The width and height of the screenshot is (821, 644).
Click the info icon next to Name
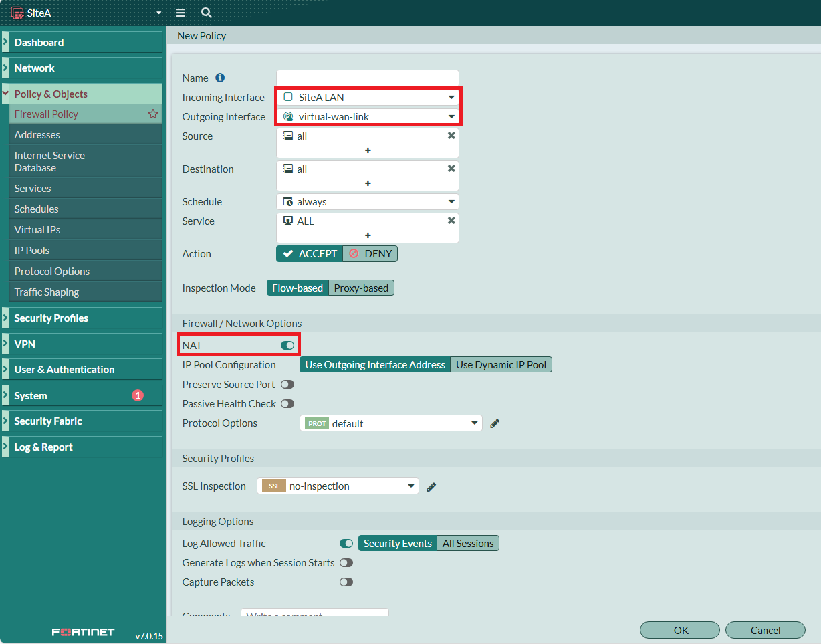coord(220,78)
